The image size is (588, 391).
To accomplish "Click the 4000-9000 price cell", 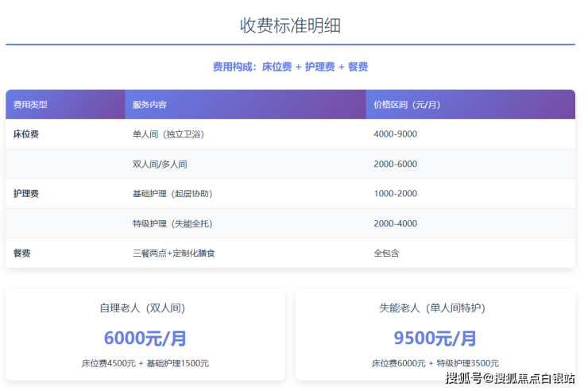I will (x=395, y=134).
